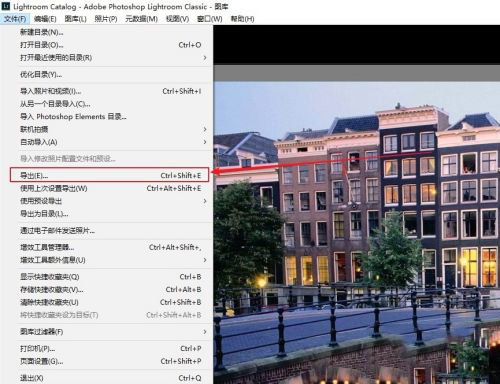Choose 打印机(P)... menu item
Image resolution: width=500 pixels, height=384 pixels.
[107, 348]
